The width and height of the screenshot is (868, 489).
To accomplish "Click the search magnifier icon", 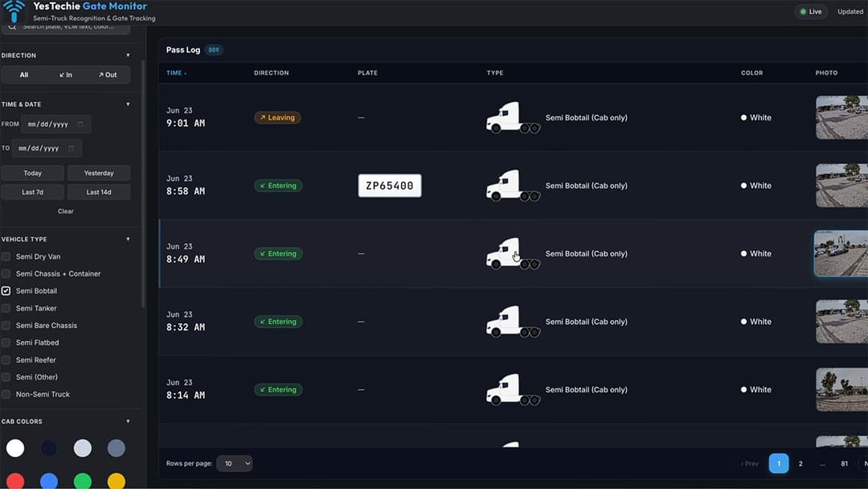I will pos(12,26).
